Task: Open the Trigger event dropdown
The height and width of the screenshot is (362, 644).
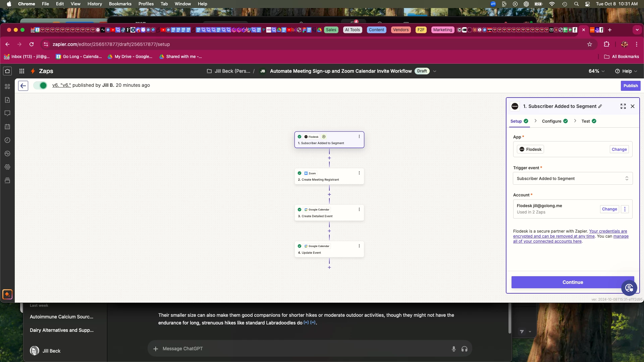Action: pyautogui.click(x=573, y=179)
